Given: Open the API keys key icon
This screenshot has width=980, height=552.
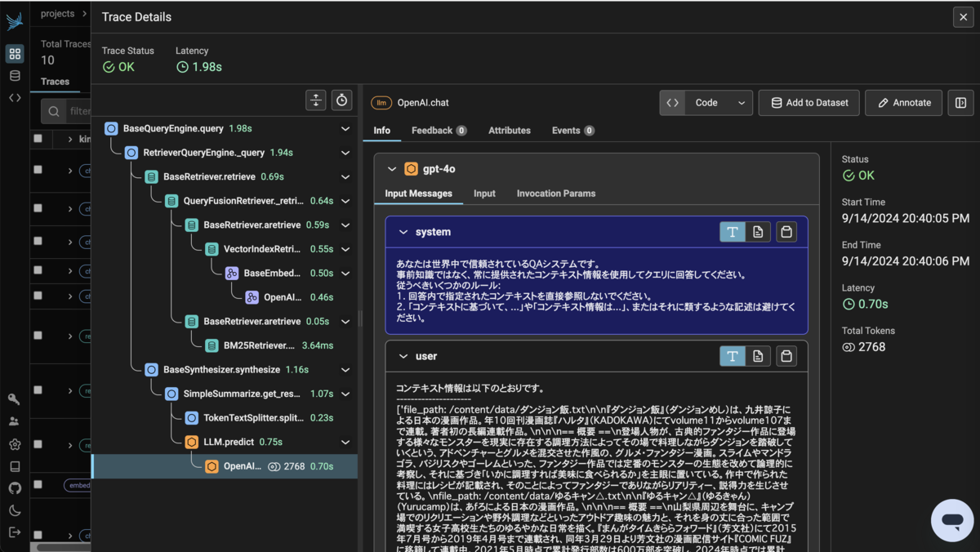Looking at the screenshot, I should pos(15,399).
